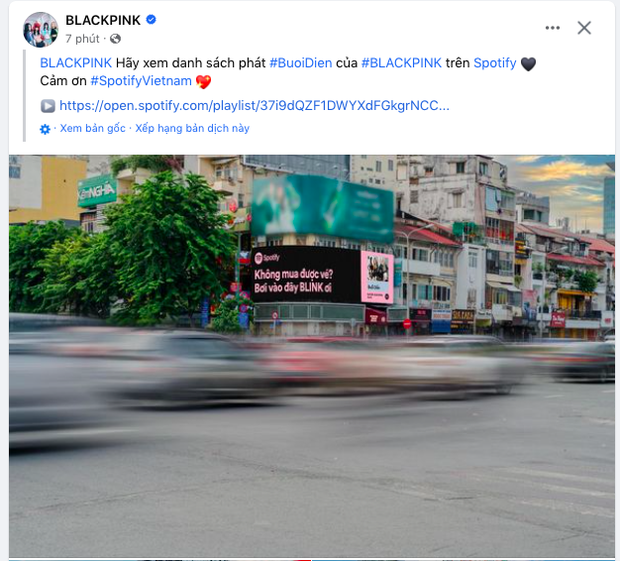
Task: Click Xem bản gốc to see original
Action: [x=93, y=128]
